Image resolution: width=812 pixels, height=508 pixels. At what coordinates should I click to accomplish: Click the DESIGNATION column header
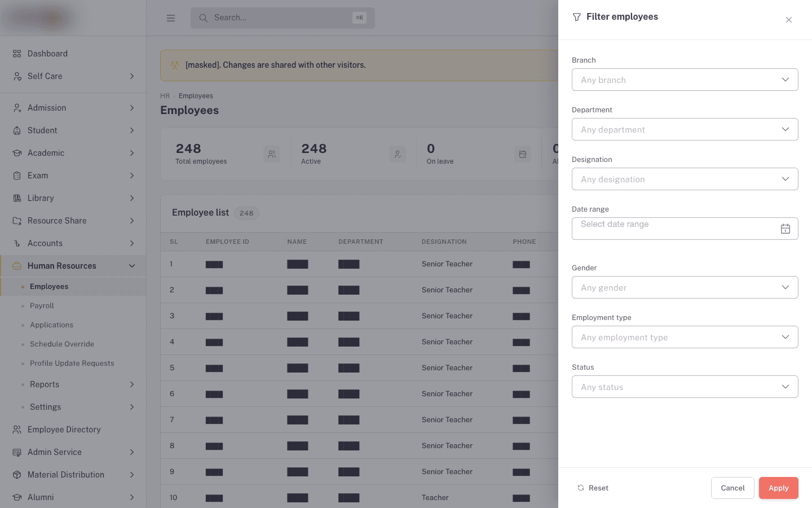click(444, 242)
